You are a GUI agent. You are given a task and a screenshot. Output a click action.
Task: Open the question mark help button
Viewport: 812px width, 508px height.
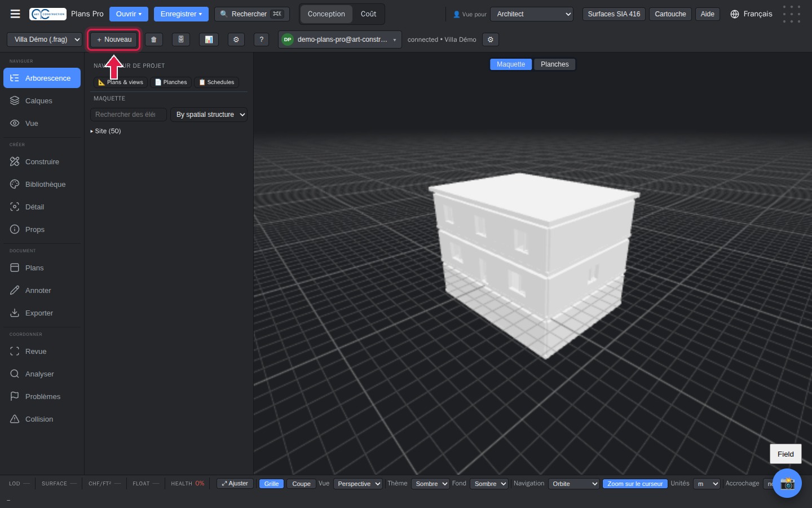pyautogui.click(x=262, y=40)
